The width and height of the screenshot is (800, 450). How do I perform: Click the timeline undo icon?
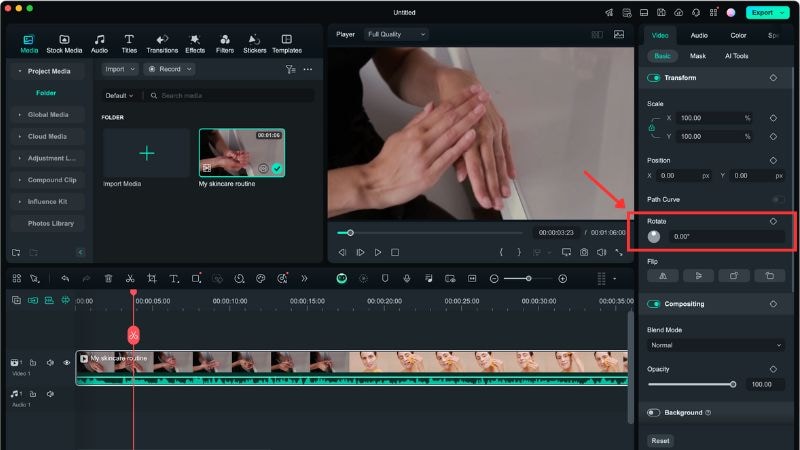tap(65, 279)
